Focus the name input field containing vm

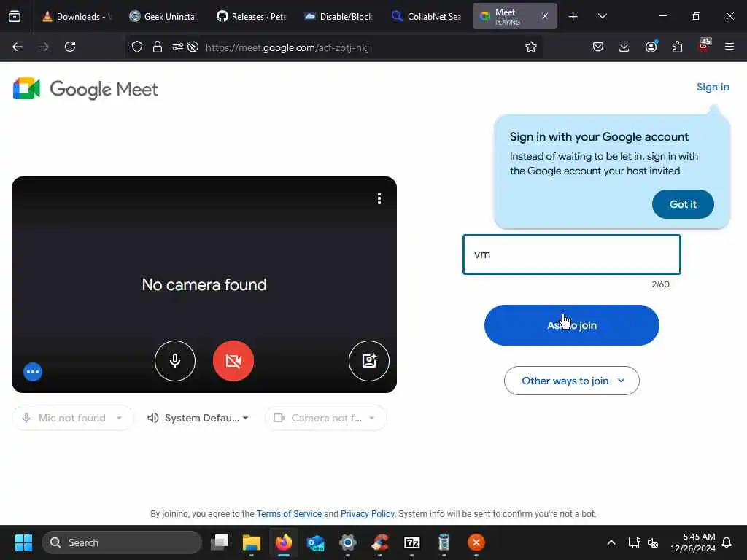pos(572,254)
